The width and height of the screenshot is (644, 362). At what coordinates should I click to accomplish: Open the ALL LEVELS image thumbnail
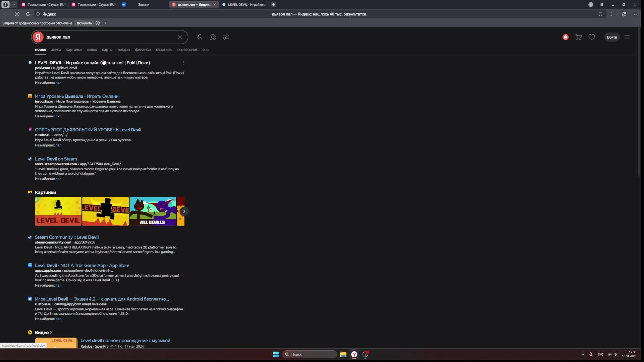click(x=153, y=211)
